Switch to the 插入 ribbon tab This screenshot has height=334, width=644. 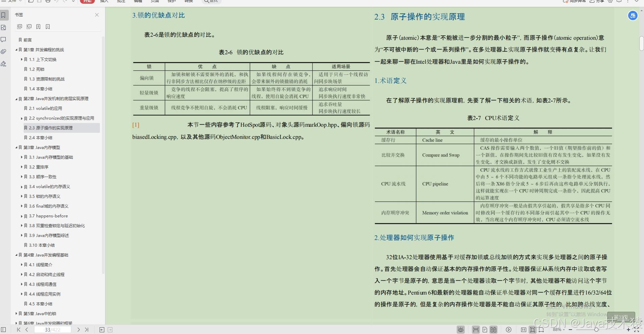pyautogui.click(x=104, y=2)
